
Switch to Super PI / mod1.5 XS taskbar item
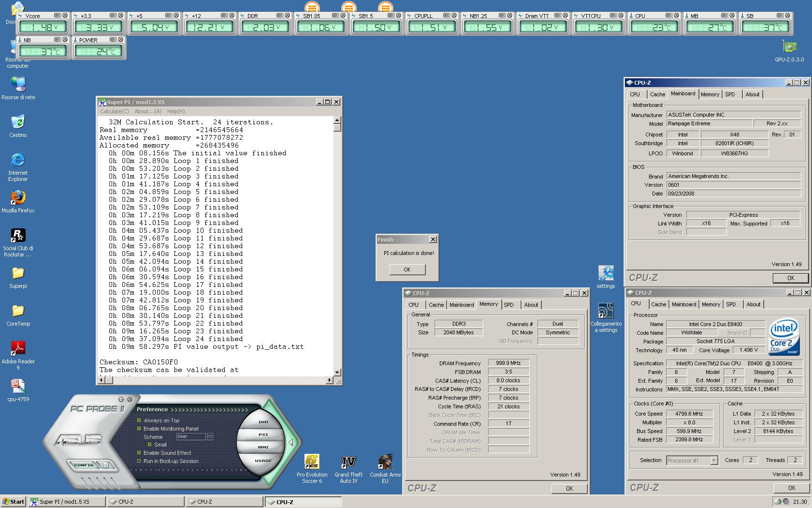pos(67,502)
